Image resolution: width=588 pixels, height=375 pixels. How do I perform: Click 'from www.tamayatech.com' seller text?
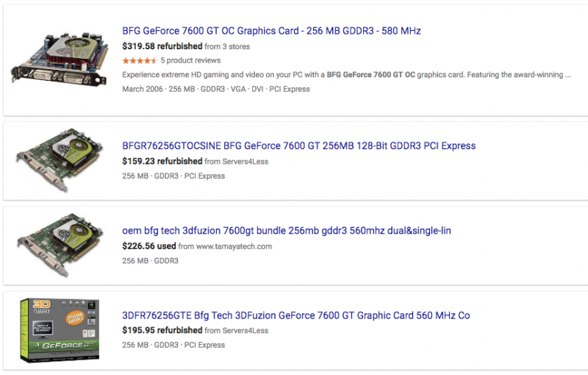tap(225, 246)
